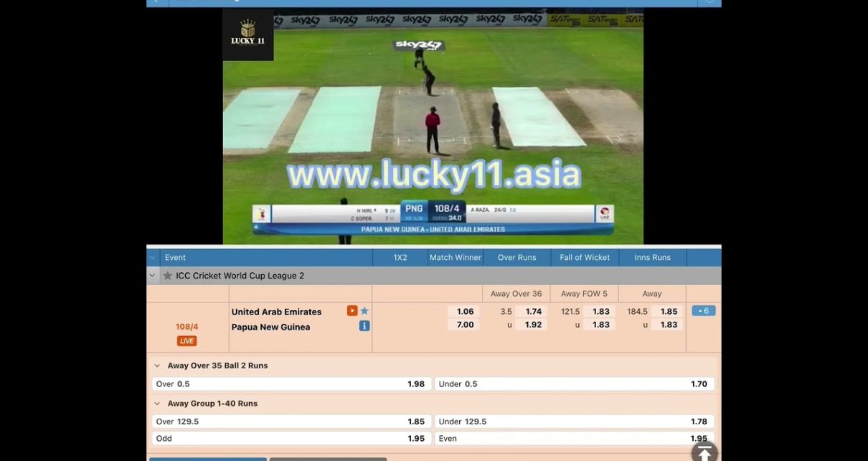Select Odd at 1.95

click(x=291, y=438)
